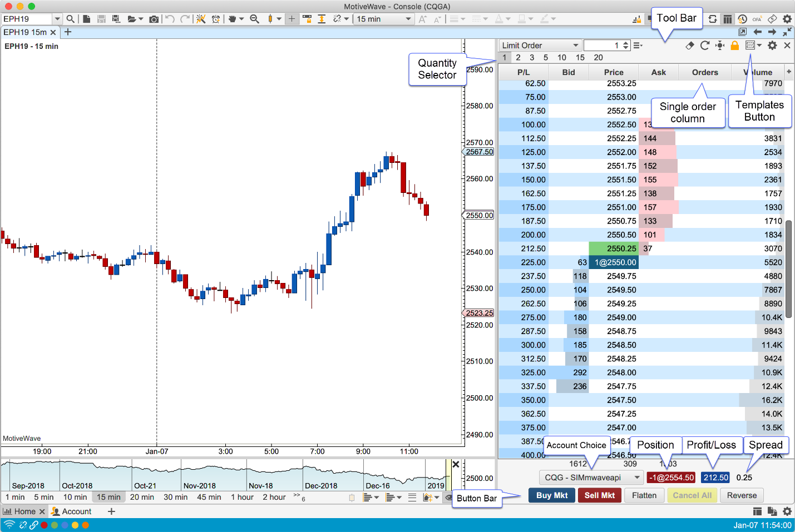795x532 pixels.
Task: Select the 30 min timeframe tab
Action: click(175, 497)
